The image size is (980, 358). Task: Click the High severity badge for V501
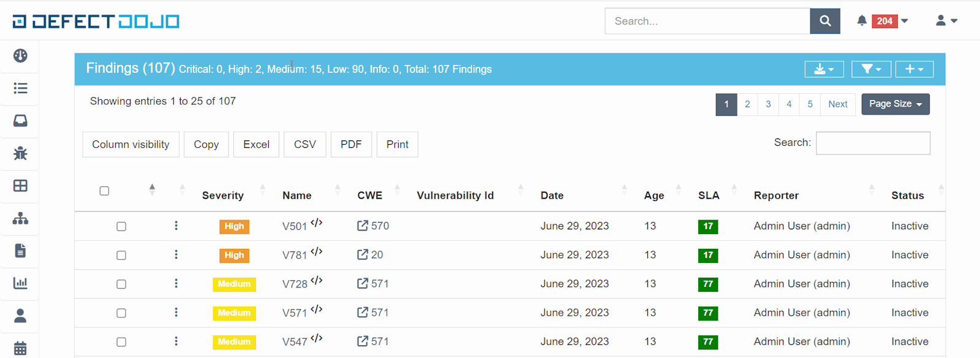234,226
